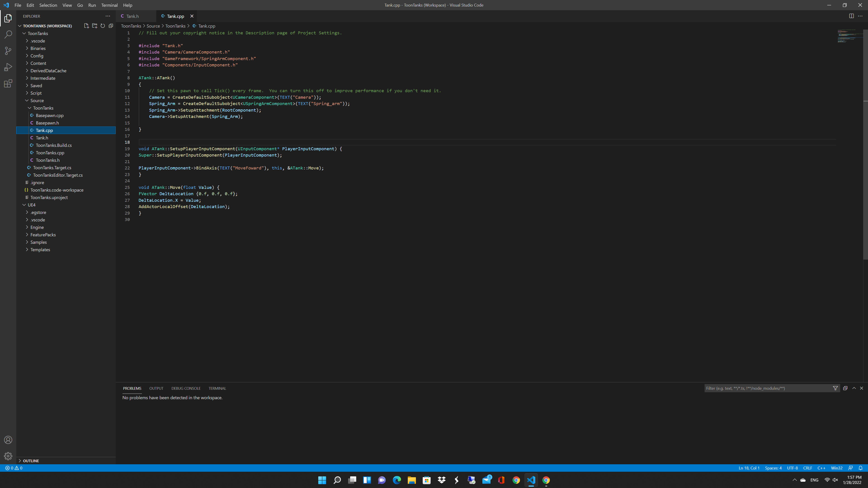Image resolution: width=868 pixels, height=488 pixels.
Task: Open the Extensions view
Action: point(8,84)
